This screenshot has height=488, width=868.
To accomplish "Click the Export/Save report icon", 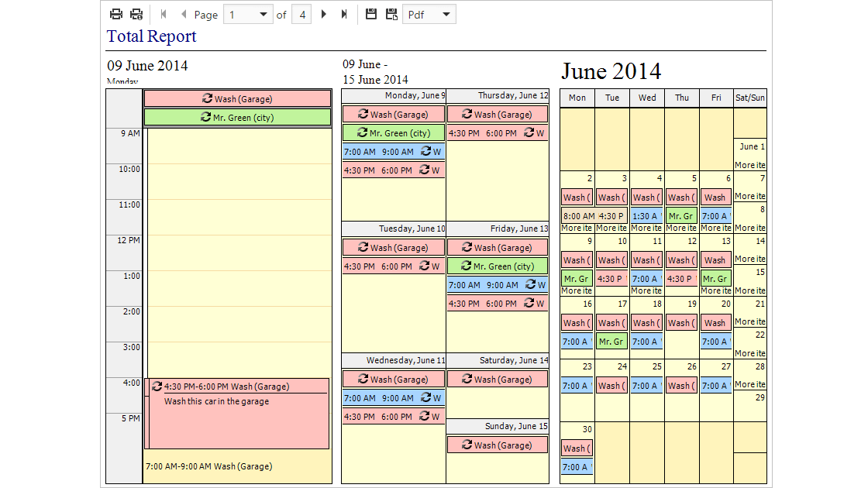I will tap(371, 14).
